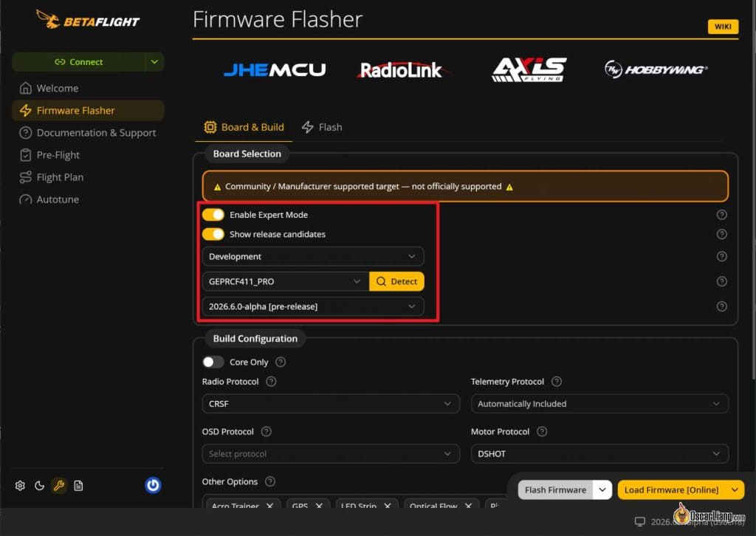The width and height of the screenshot is (756, 536).
Task: Click help icon beside Core Only
Action: click(280, 362)
